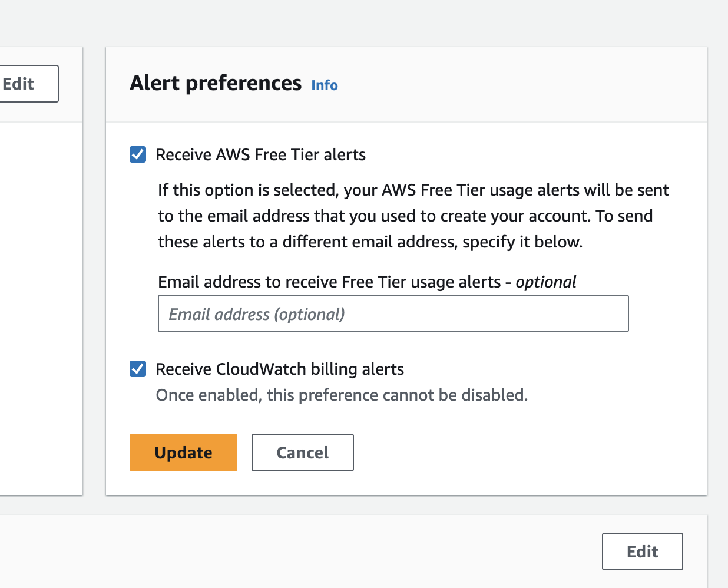Click the empty area of the Alert preferences header bar
This screenshot has height=588, width=728.
518,85
